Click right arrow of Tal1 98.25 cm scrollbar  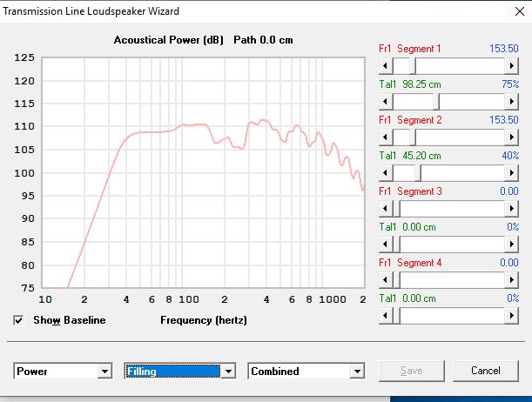(x=511, y=101)
